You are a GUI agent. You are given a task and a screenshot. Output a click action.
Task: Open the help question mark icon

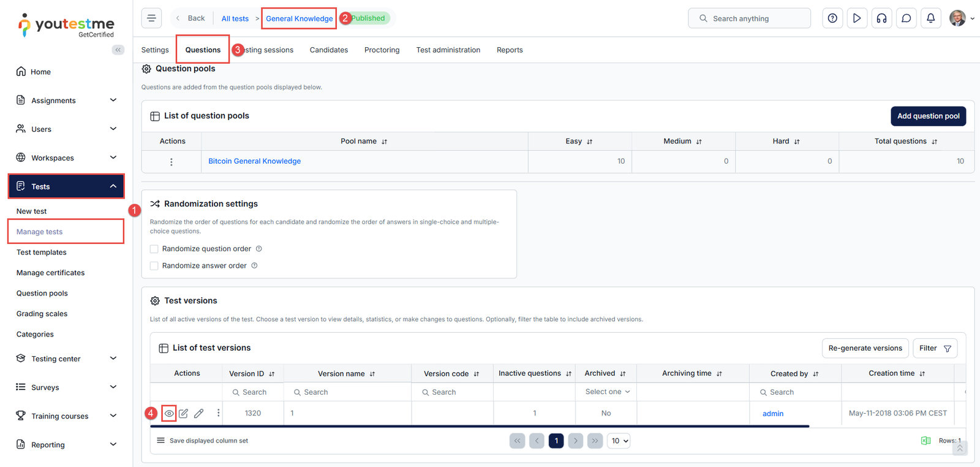(832, 18)
